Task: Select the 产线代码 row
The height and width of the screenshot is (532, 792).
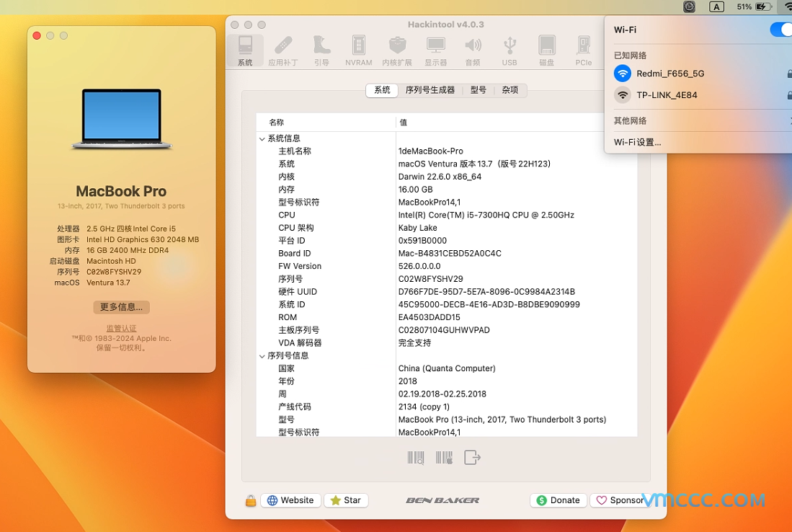Action: [447, 407]
